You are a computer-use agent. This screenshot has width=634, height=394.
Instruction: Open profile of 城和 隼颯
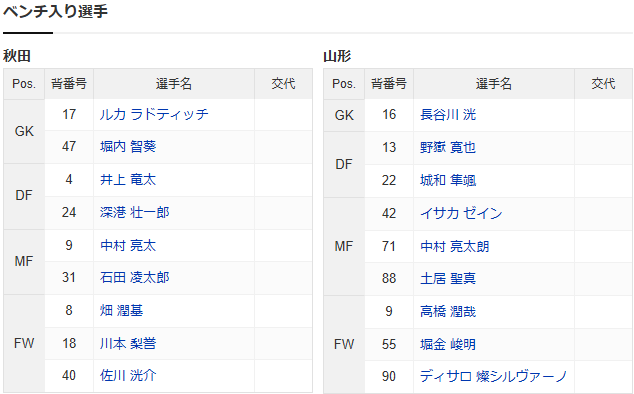click(448, 180)
